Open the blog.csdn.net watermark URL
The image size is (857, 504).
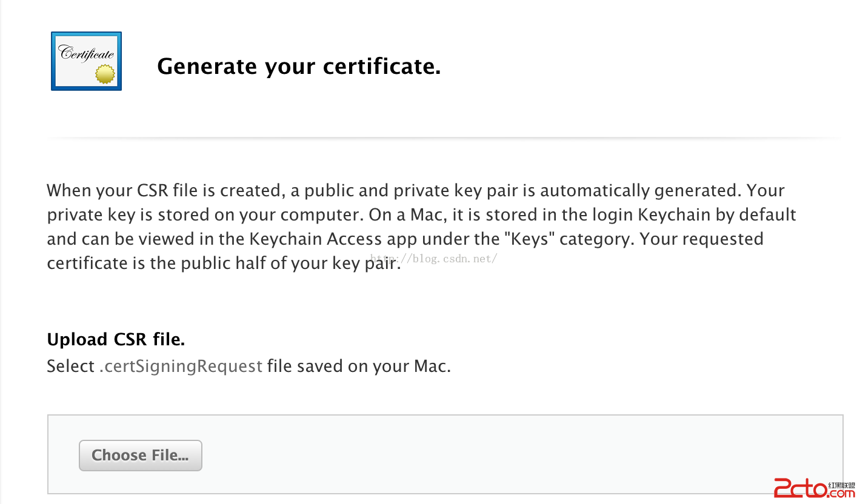click(434, 259)
